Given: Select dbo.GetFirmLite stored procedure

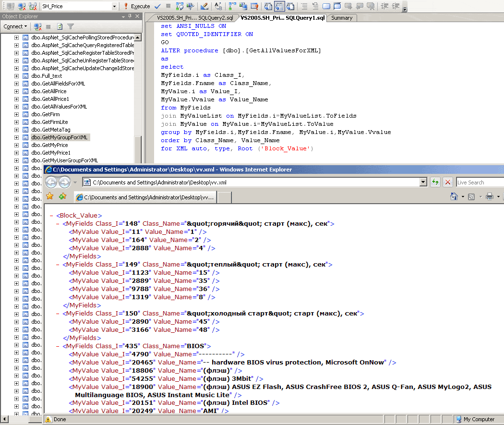Looking at the screenshot, I should point(49,122).
